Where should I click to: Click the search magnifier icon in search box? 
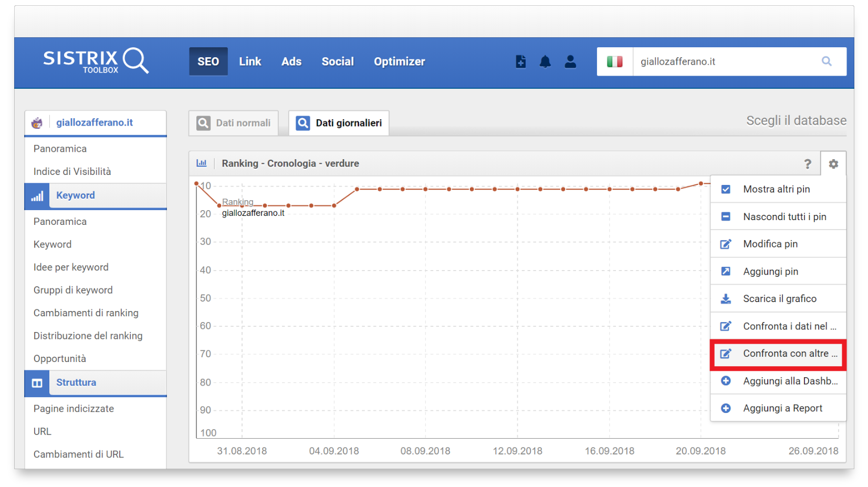[x=827, y=61]
